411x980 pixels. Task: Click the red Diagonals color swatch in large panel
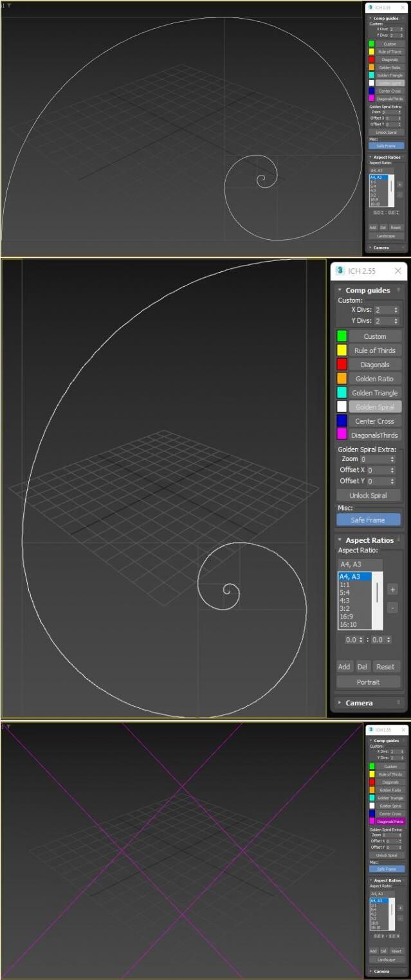pos(342,364)
